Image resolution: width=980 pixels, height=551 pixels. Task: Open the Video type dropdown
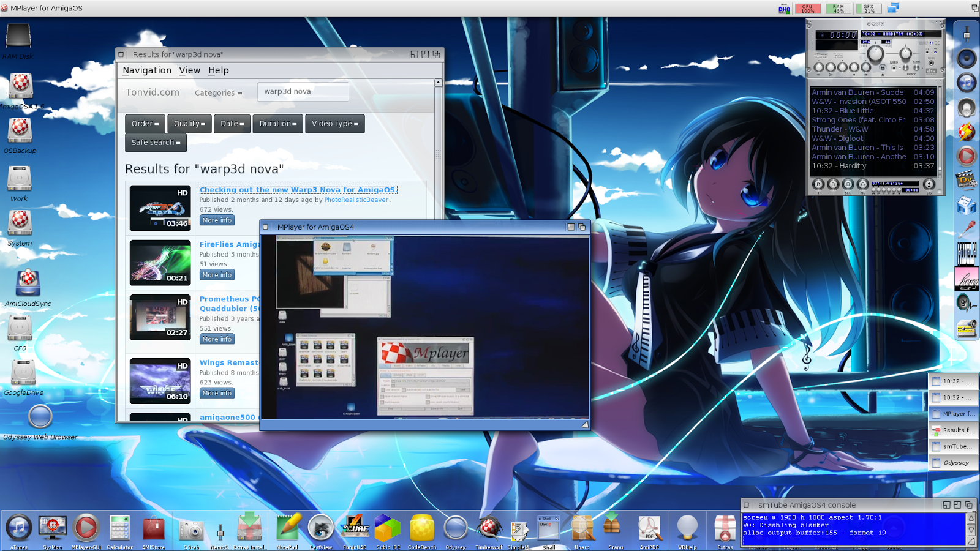coord(334,124)
